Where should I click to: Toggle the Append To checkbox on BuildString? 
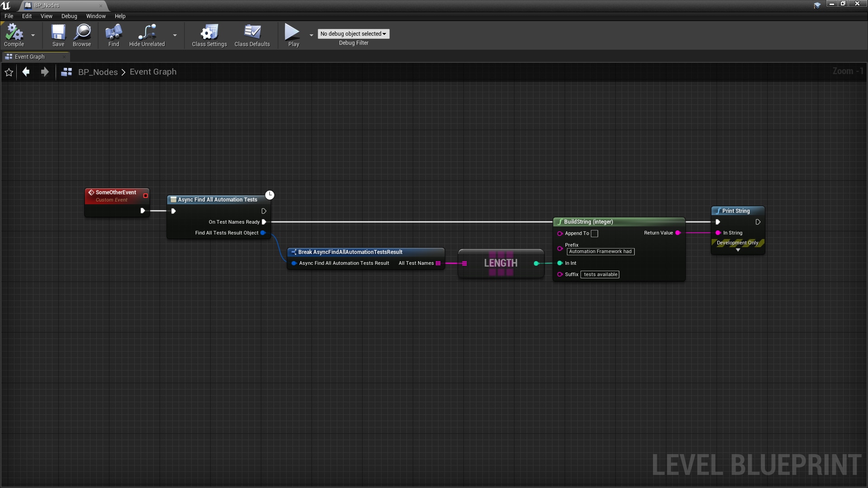coord(594,234)
